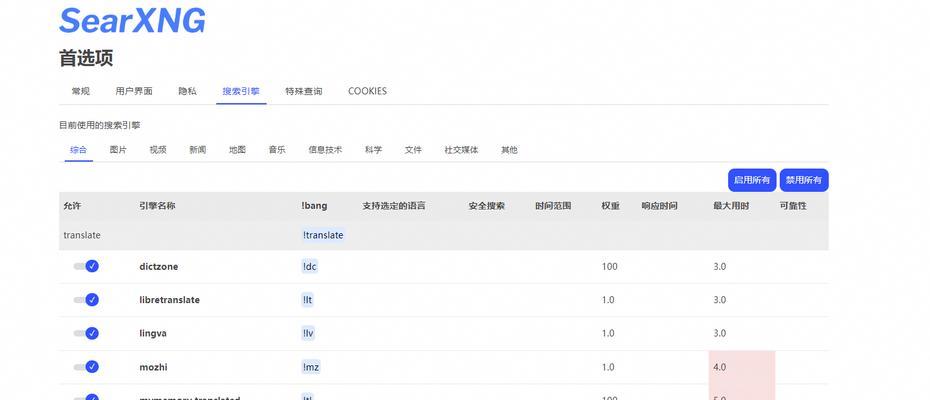Switch to the 特殊查询 preferences tab
The height and width of the screenshot is (400, 930).
tap(304, 91)
